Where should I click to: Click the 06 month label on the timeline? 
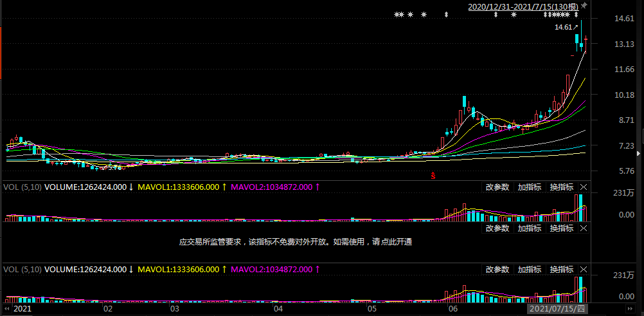[x=453, y=308]
